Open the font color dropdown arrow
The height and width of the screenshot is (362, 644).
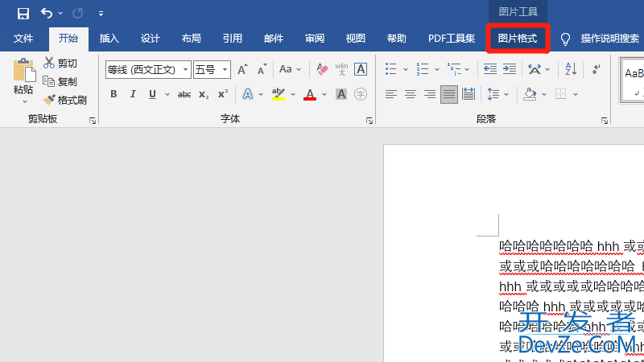(x=324, y=95)
